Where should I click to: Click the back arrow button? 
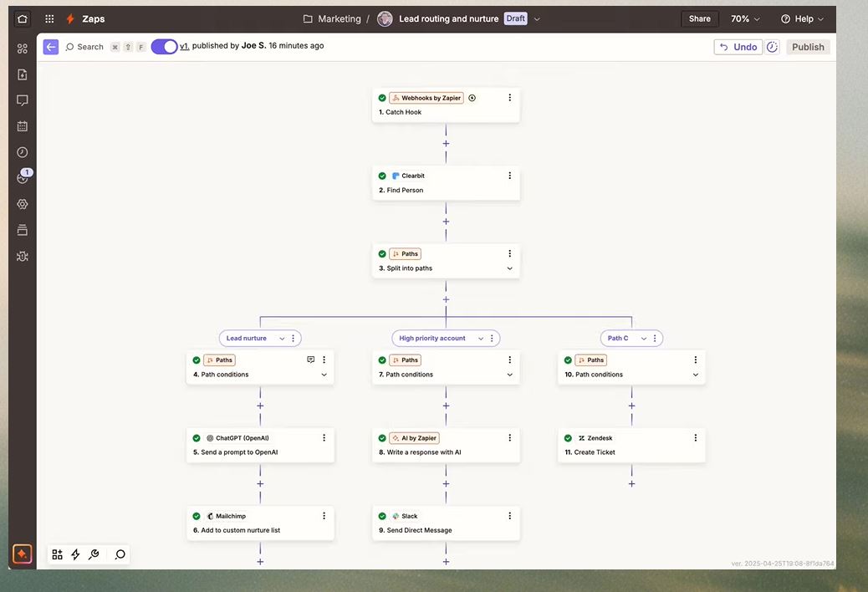pos(51,47)
